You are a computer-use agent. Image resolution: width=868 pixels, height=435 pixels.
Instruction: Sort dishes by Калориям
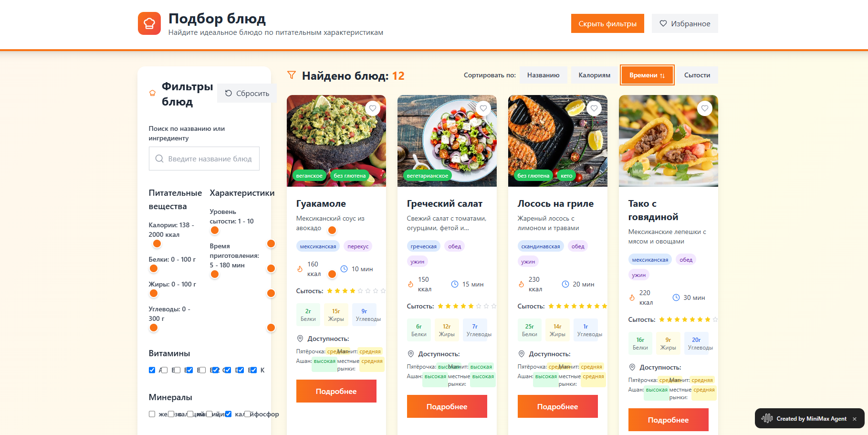594,75
